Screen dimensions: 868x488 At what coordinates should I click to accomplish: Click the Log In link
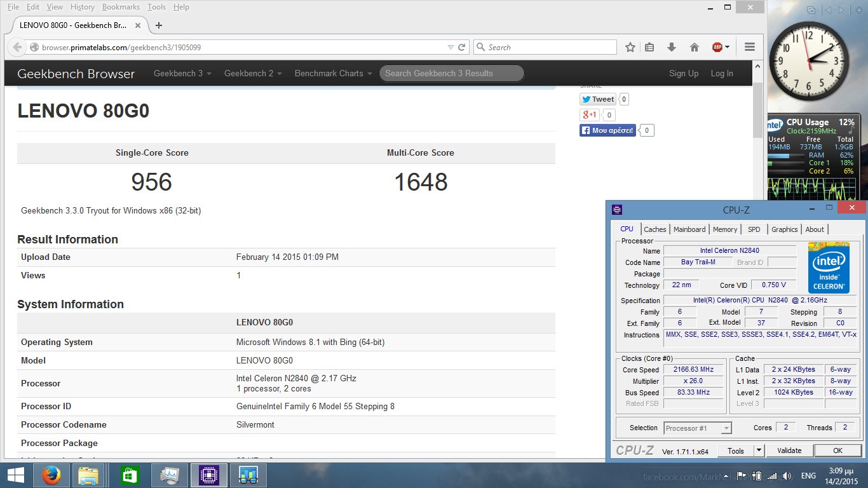pyautogui.click(x=722, y=73)
